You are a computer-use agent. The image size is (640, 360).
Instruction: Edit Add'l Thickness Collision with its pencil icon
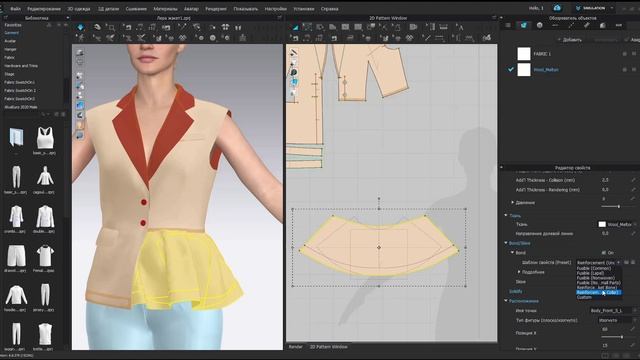(x=633, y=180)
